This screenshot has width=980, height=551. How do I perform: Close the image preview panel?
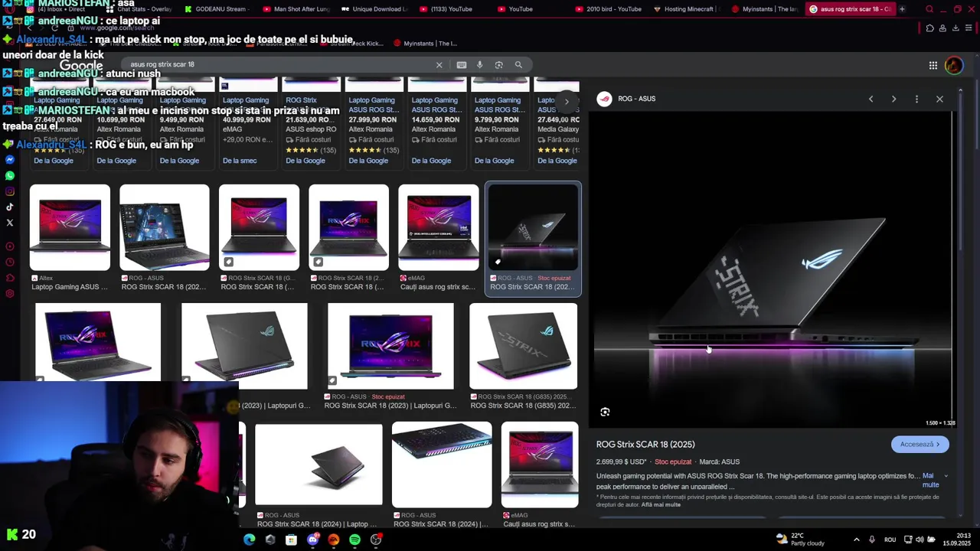939,99
